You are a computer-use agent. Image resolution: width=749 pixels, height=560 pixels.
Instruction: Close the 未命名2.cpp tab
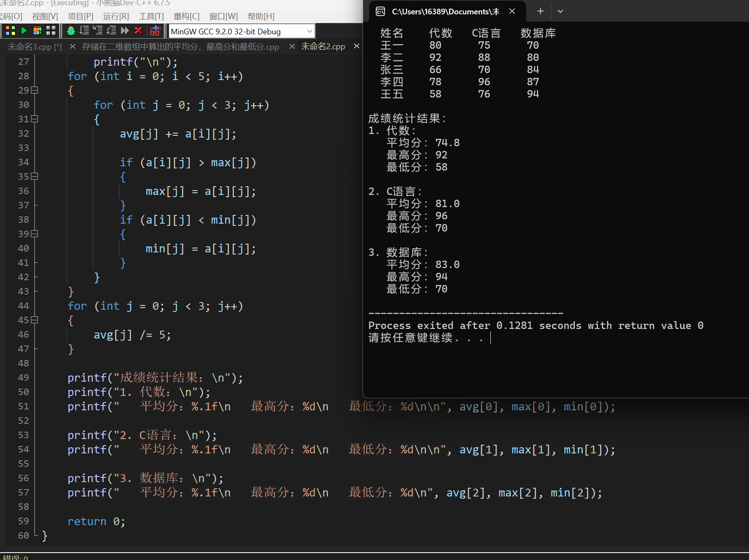click(x=356, y=46)
